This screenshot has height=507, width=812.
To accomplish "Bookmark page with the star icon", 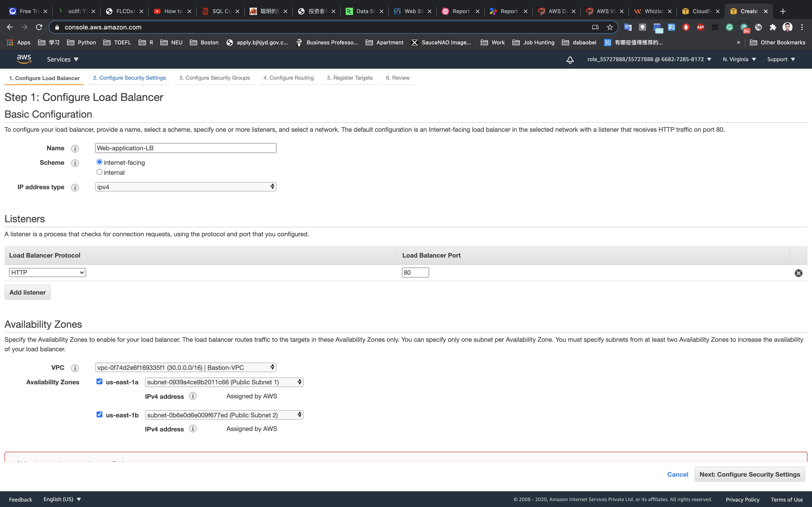I will pyautogui.click(x=610, y=27).
